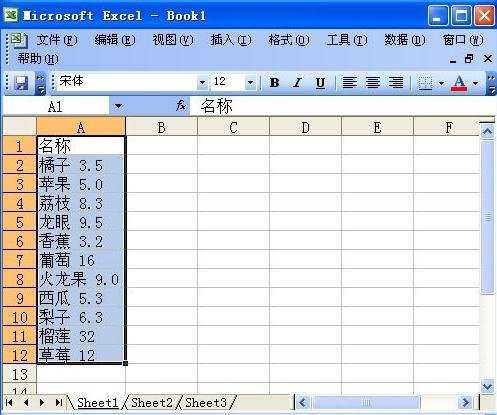
Task: Click the Borders icon in toolbar
Action: pyautogui.click(x=426, y=82)
